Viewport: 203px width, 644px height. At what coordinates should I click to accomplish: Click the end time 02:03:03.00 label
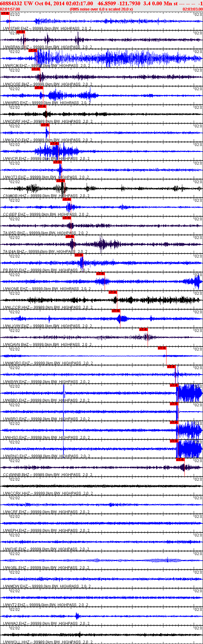[x=193, y=9]
